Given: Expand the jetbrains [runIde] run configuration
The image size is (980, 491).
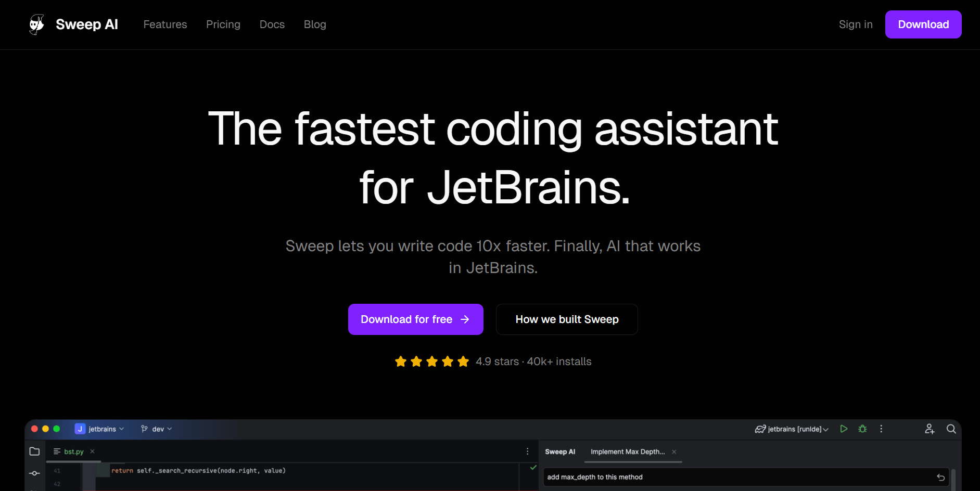Looking at the screenshot, I should pyautogui.click(x=792, y=429).
